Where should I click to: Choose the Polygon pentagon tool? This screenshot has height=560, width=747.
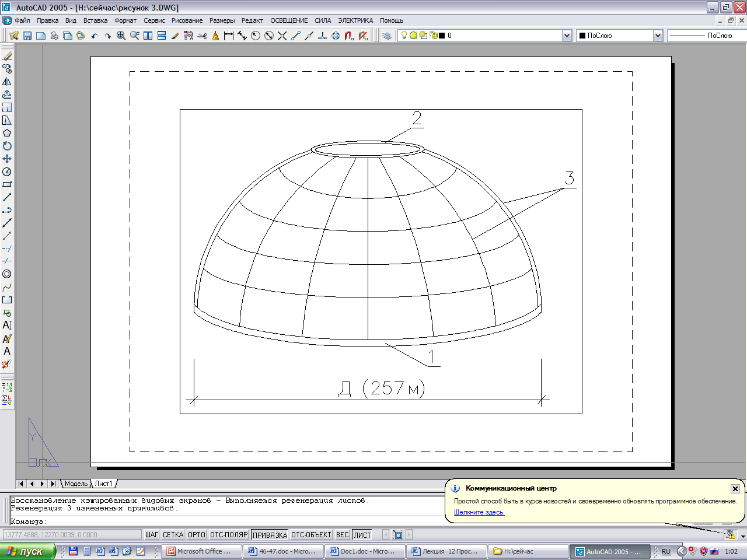coord(7,133)
